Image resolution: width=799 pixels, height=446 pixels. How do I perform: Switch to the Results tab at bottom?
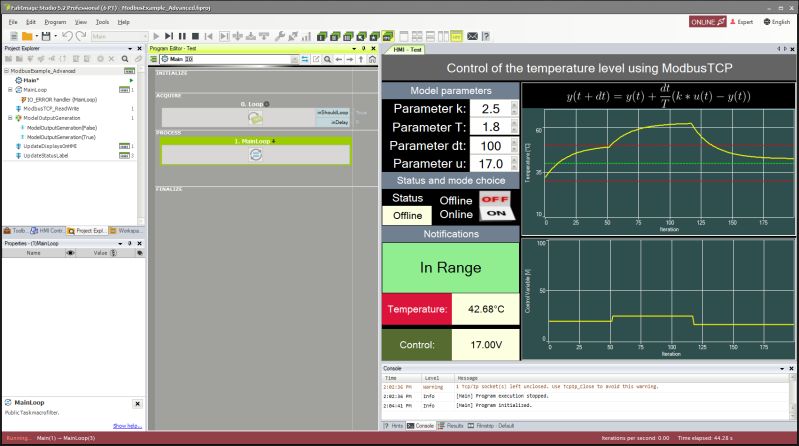coord(451,426)
